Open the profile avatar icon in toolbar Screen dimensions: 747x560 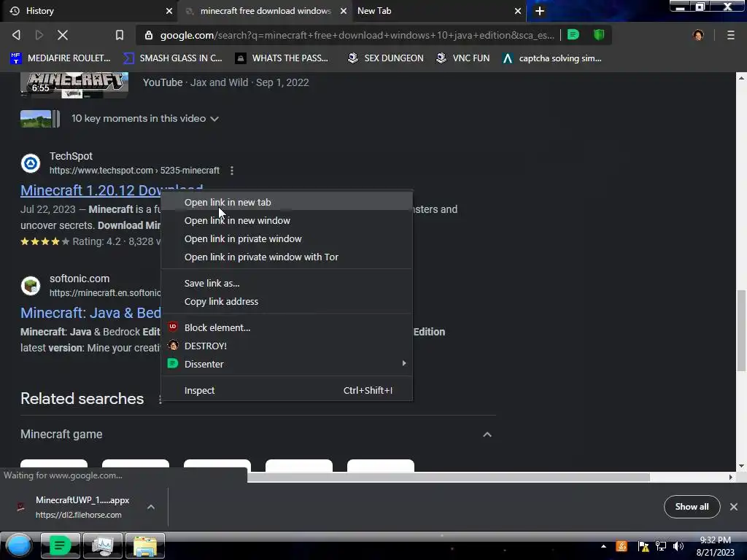pyautogui.click(x=698, y=35)
